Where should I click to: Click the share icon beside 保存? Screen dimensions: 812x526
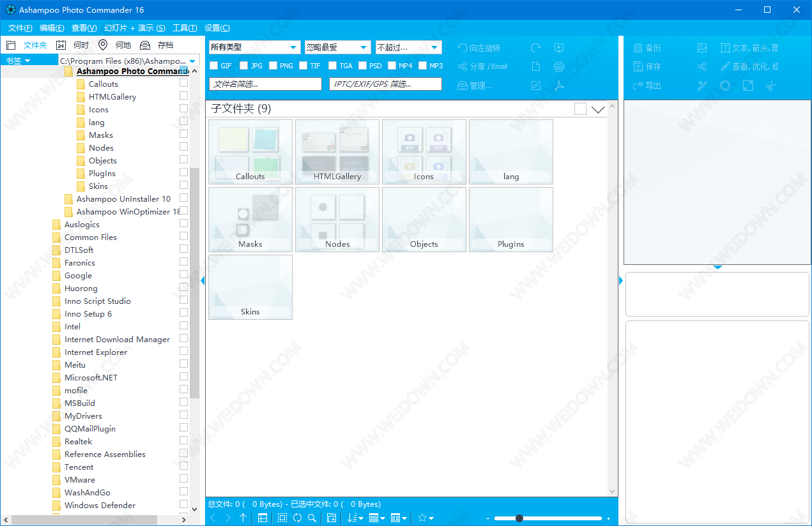[x=702, y=66]
